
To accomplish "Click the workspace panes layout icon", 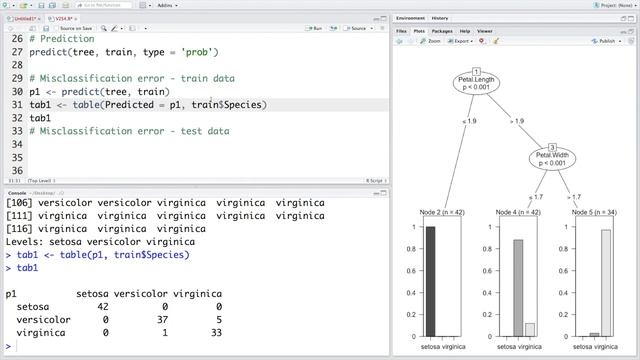I will click(x=142, y=5).
